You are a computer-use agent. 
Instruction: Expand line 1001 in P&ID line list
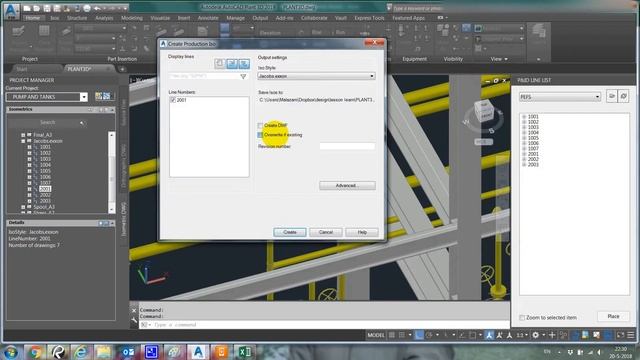(x=524, y=117)
